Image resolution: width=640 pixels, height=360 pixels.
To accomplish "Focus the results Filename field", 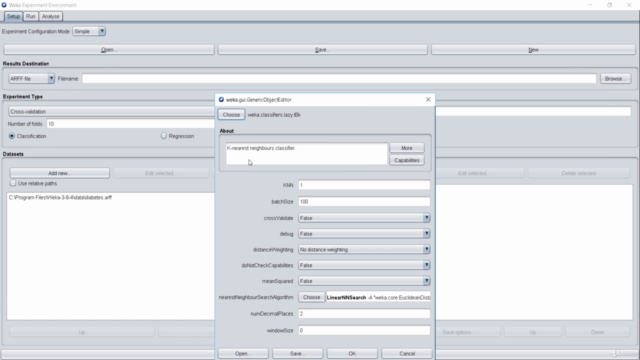I will tap(339, 78).
